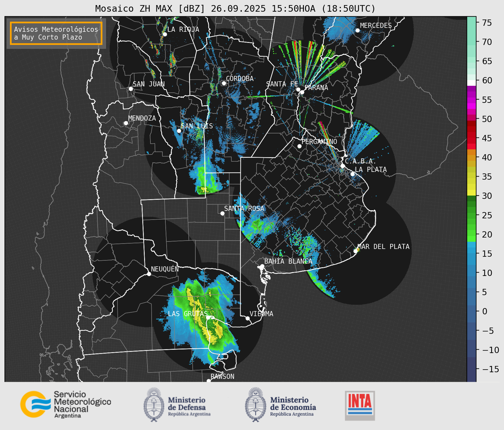504x430 pixels.
Task: Click the 55 dBZ magenta band on color scale
Action: tap(471, 100)
